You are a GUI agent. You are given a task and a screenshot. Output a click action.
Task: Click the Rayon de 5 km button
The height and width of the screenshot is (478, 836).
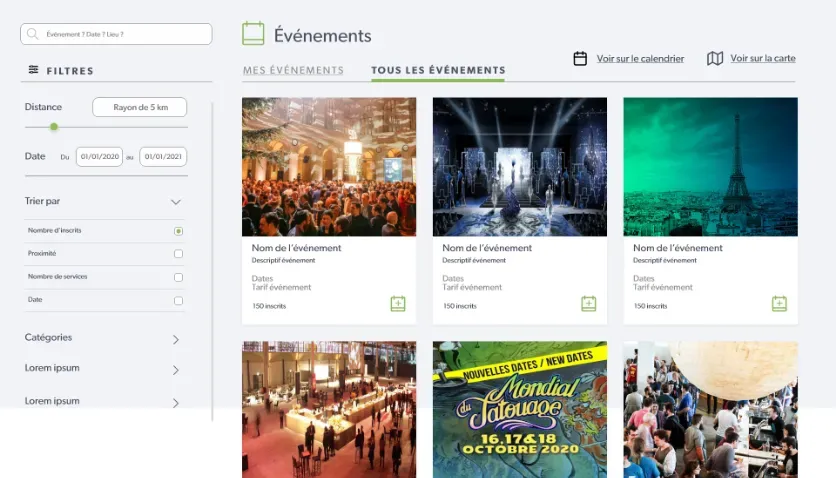tap(140, 107)
